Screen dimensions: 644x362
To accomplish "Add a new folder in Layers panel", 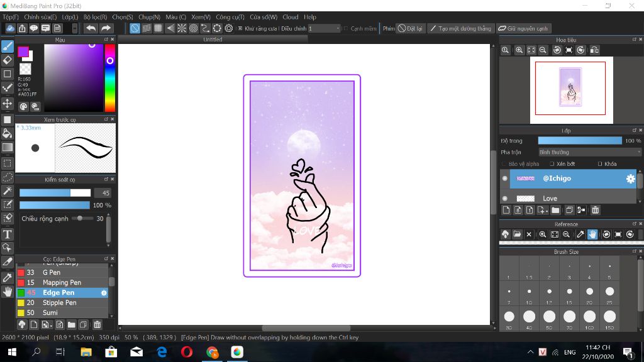I will tap(555, 210).
